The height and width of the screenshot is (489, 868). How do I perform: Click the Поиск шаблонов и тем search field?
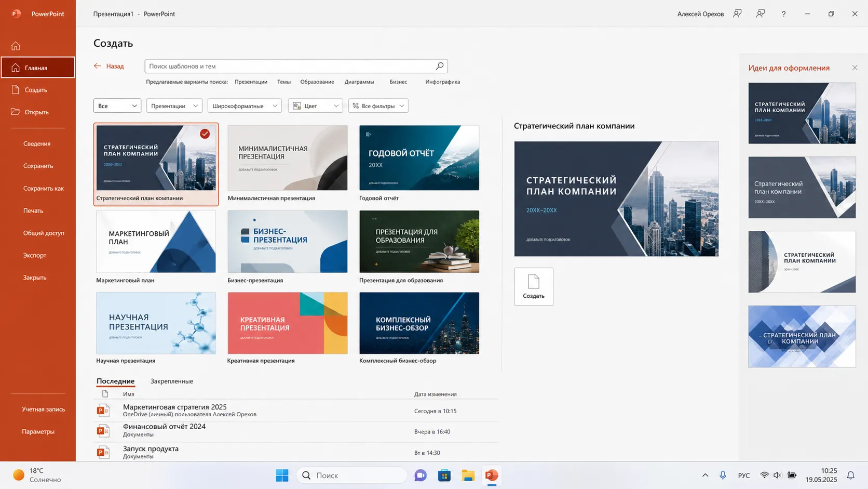tap(296, 66)
